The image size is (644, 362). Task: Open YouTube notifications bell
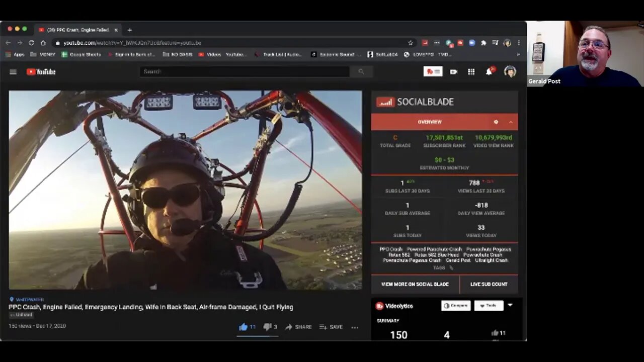[489, 71]
